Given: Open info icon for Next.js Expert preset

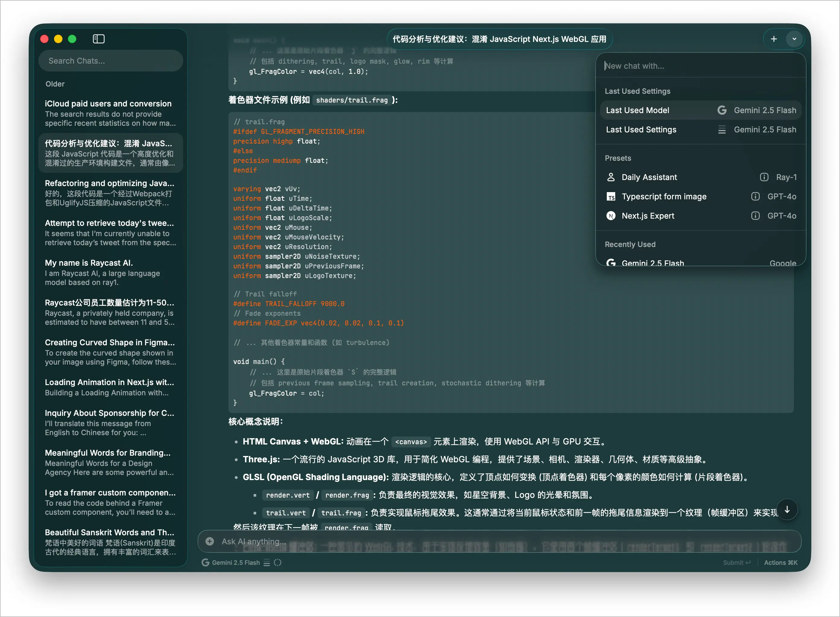Looking at the screenshot, I should click(755, 216).
